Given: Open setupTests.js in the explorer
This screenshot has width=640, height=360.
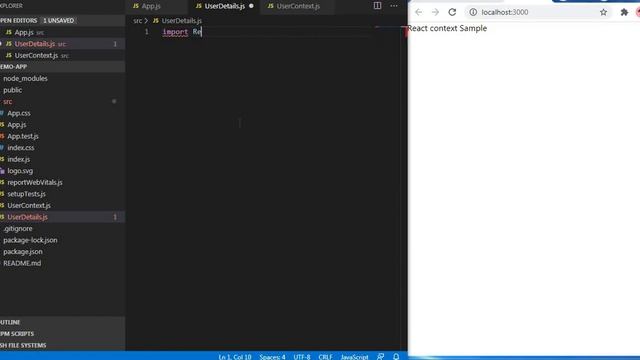Looking at the screenshot, I should click(62, 194).
